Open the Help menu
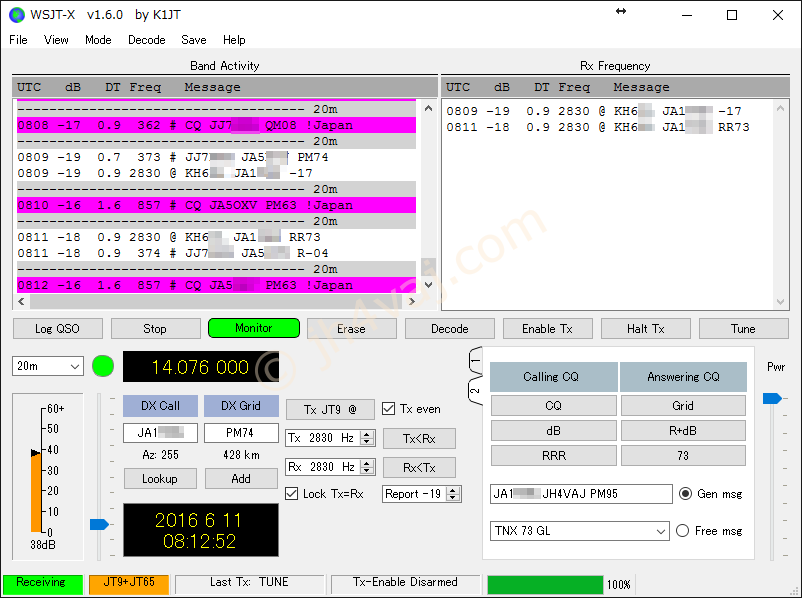This screenshot has width=802, height=598. (x=234, y=40)
